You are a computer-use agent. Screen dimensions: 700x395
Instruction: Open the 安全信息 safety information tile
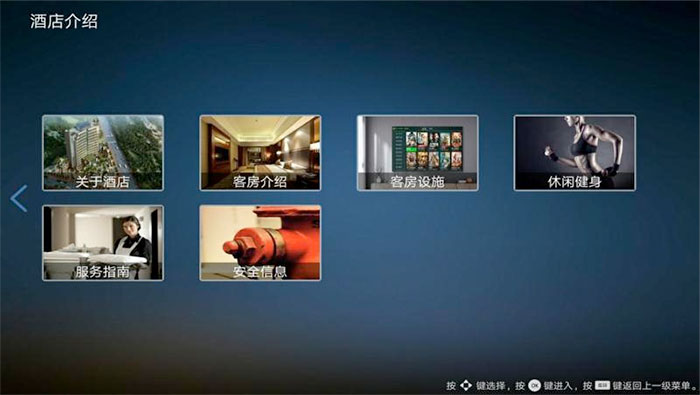coord(260,243)
